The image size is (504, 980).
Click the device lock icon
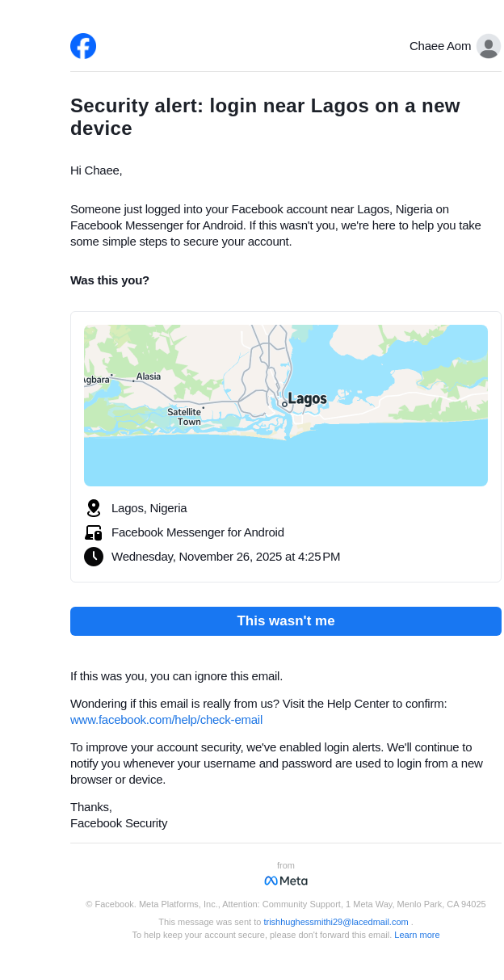coord(94,532)
